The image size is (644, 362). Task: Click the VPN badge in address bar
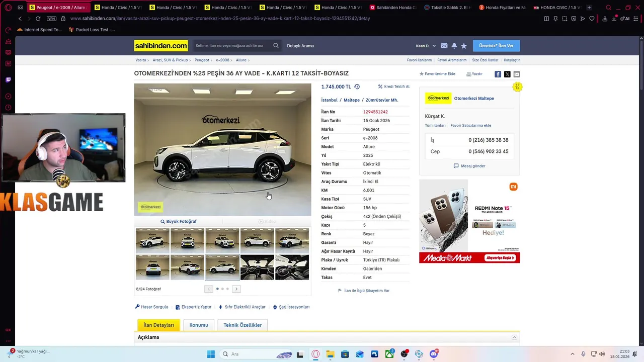coord(51,19)
